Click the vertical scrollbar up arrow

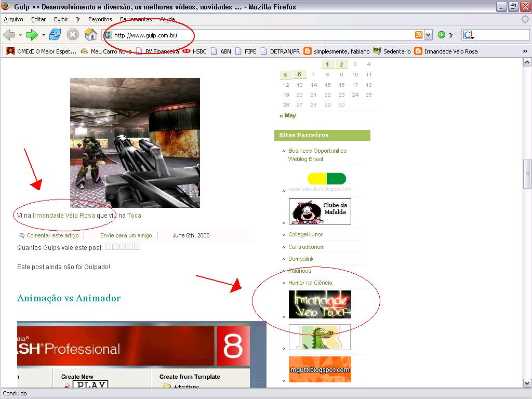(x=527, y=62)
